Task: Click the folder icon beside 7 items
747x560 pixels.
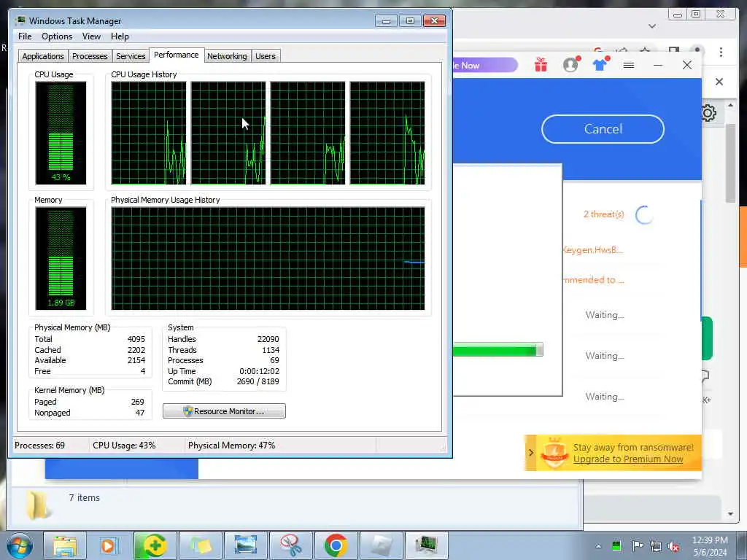Action: (x=38, y=506)
